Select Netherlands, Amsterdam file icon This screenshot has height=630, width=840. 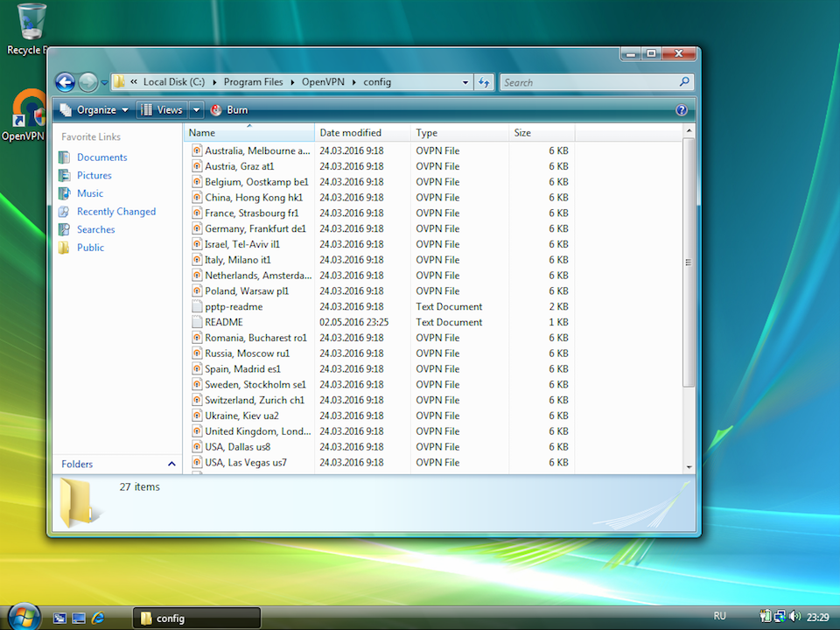[x=197, y=275]
